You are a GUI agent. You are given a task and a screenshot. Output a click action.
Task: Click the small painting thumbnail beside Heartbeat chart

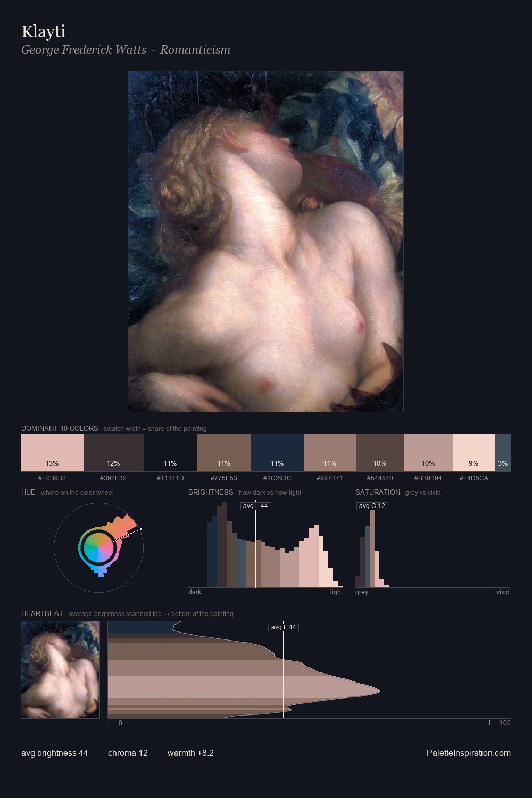click(60, 670)
